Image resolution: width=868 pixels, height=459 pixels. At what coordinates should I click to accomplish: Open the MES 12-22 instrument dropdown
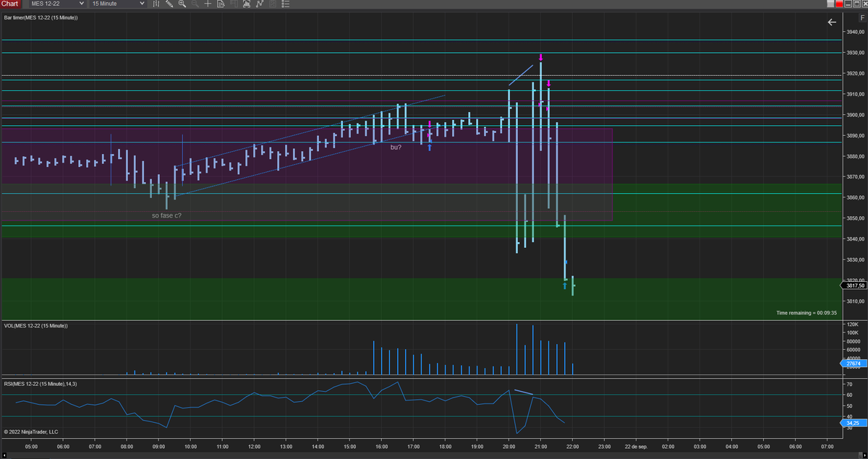coord(56,4)
